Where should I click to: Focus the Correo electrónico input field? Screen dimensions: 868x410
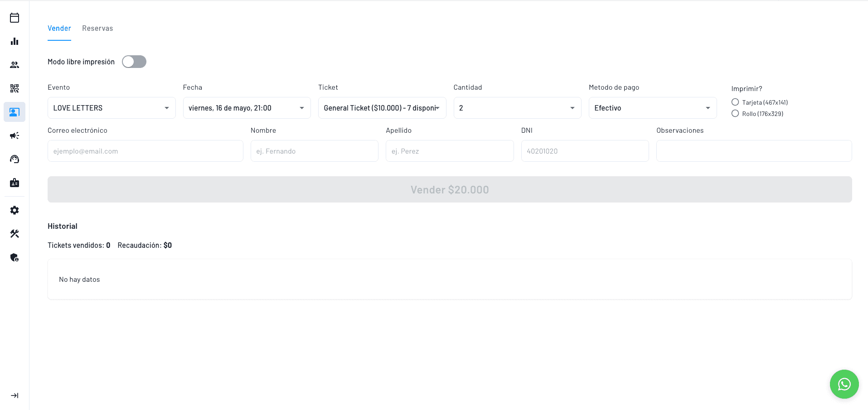[x=145, y=151]
